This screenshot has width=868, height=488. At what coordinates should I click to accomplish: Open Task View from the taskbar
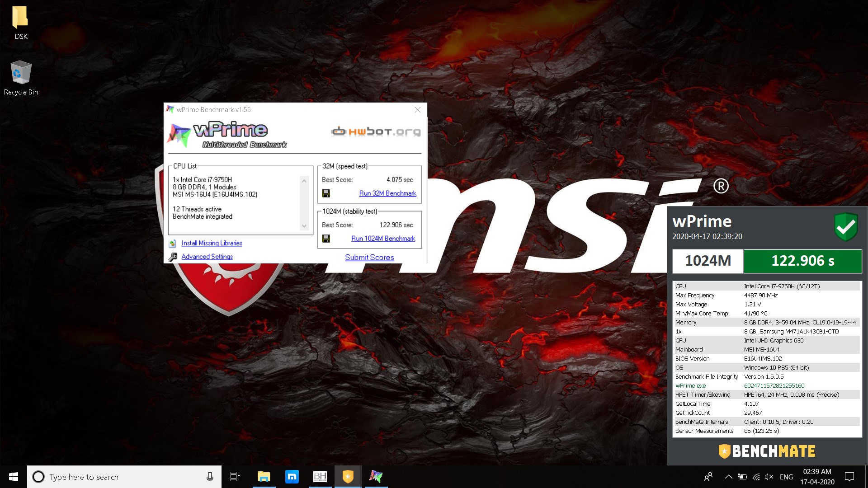click(x=235, y=477)
